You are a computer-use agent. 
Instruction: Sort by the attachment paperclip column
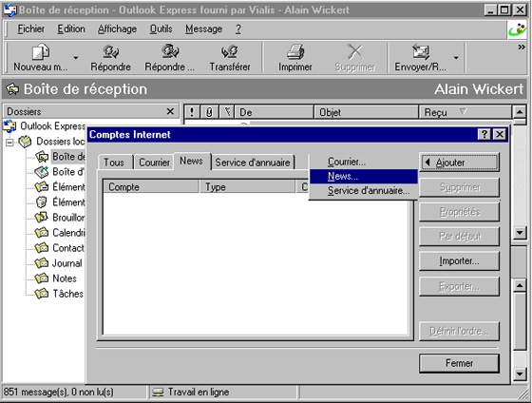click(x=210, y=112)
